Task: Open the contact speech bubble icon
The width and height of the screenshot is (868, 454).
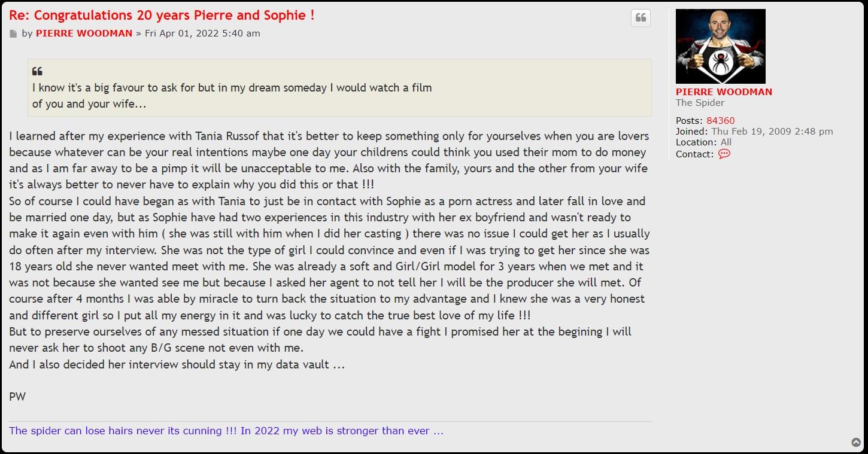Action: [724, 154]
